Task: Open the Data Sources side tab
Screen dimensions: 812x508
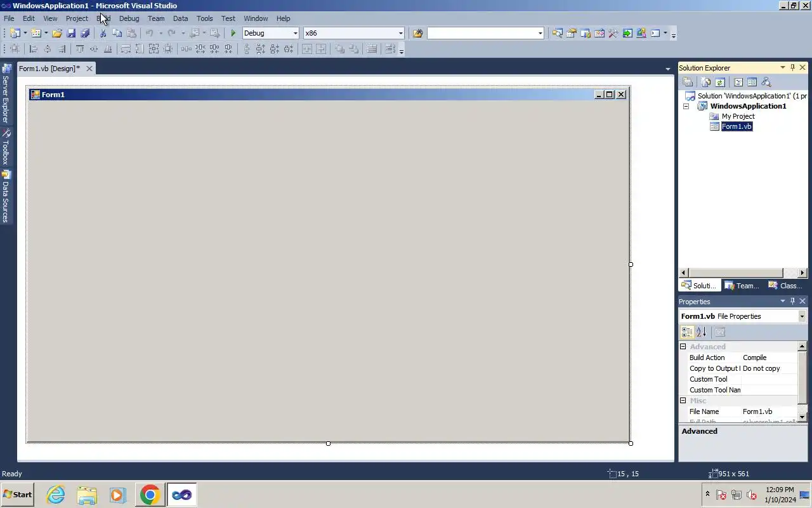Action: pos(6,197)
